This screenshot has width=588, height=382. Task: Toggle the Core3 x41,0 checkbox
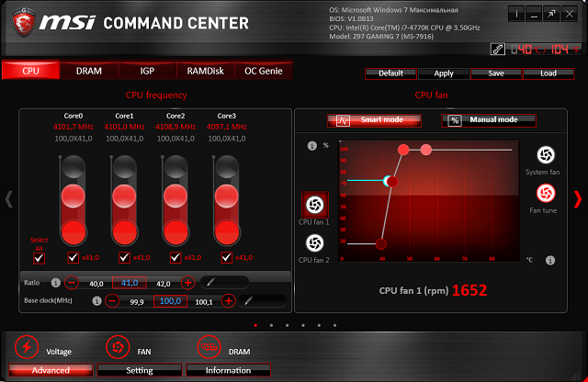[x=227, y=257]
